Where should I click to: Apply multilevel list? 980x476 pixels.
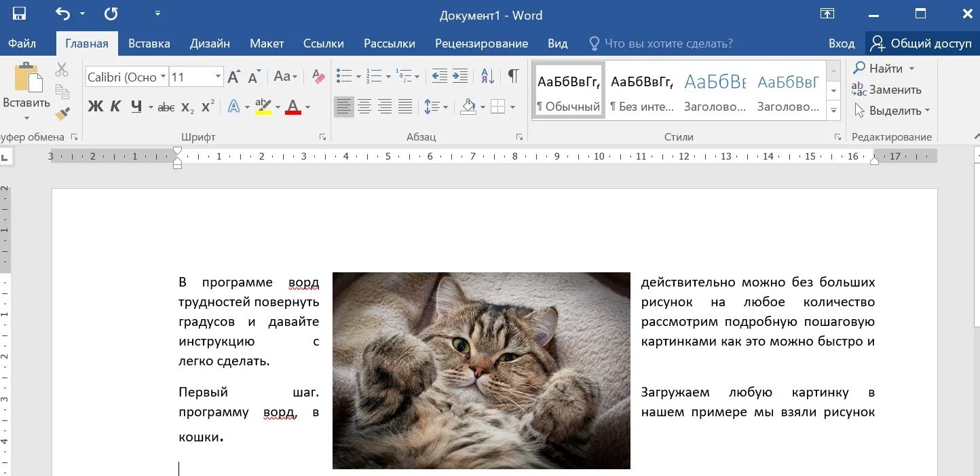(x=404, y=76)
